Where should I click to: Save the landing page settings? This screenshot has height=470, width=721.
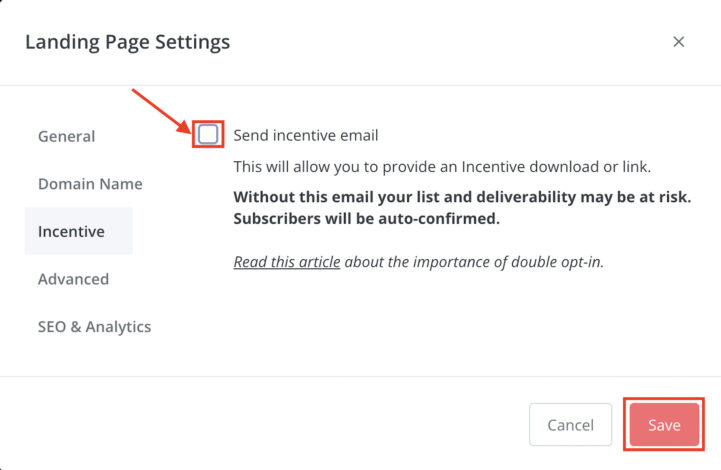click(x=664, y=425)
